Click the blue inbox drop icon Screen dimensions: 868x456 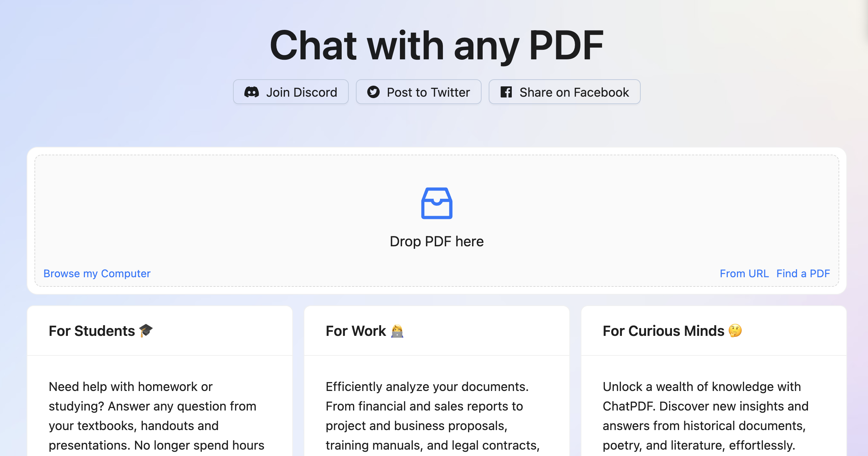pyautogui.click(x=436, y=203)
